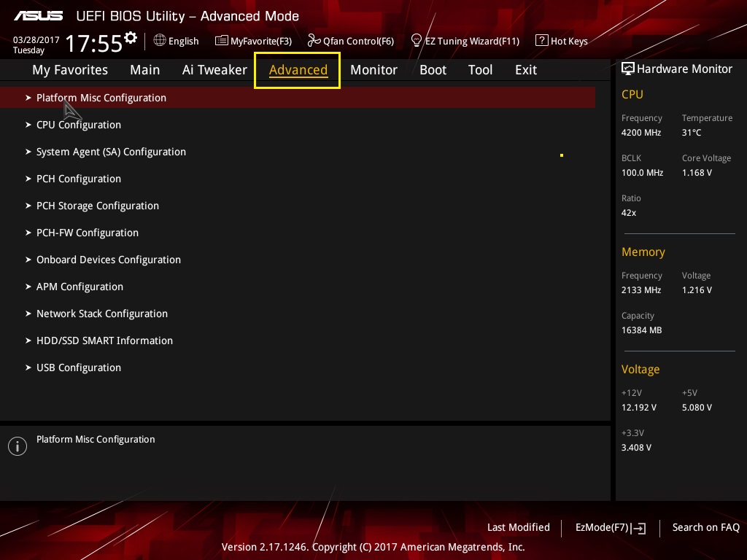747x560 pixels.
Task: Click the 17:55 clock time
Action: tap(94, 43)
